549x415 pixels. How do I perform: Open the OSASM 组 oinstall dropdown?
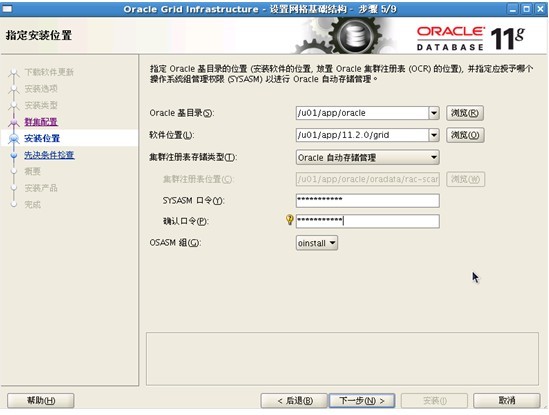coord(317,243)
